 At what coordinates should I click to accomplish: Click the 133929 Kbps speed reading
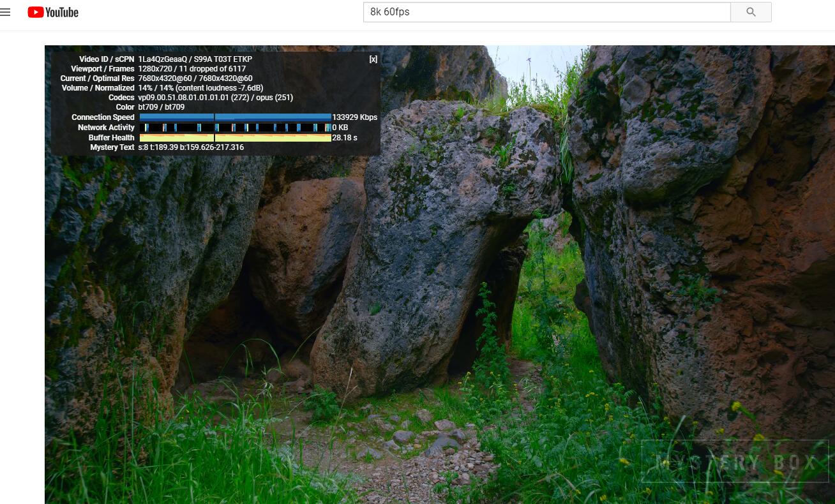pos(354,117)
